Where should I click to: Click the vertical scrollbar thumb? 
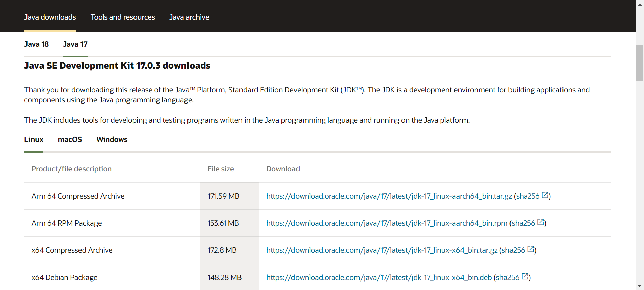(x=640, y=63)
